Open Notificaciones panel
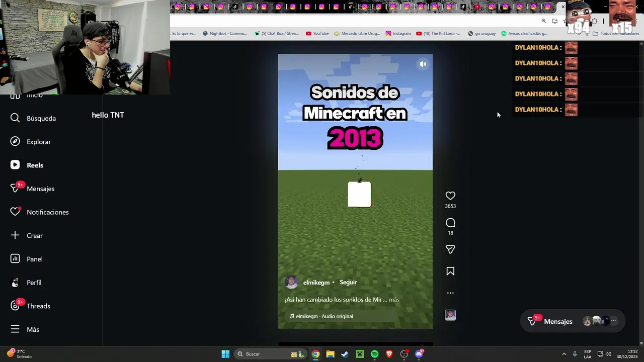The height and width of the screenshot is (362, 644). pos(40,212)
